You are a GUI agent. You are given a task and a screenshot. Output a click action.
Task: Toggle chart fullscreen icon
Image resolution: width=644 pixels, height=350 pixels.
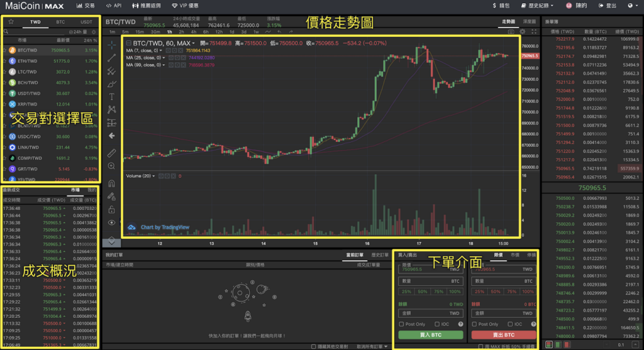click(534, 31)
